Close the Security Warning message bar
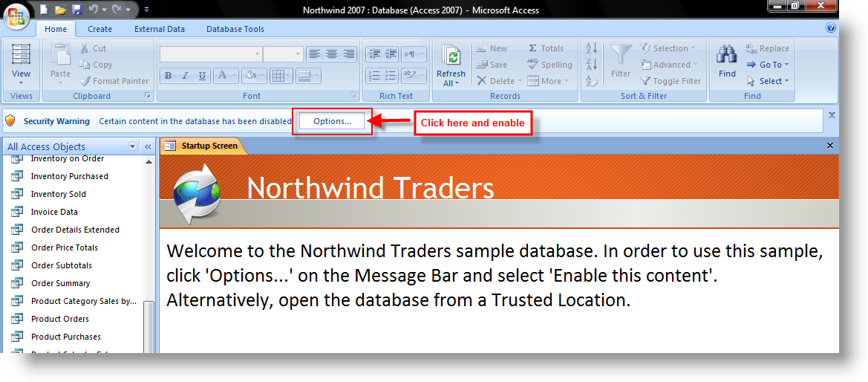The image size is (868, 382). [832, 115]
